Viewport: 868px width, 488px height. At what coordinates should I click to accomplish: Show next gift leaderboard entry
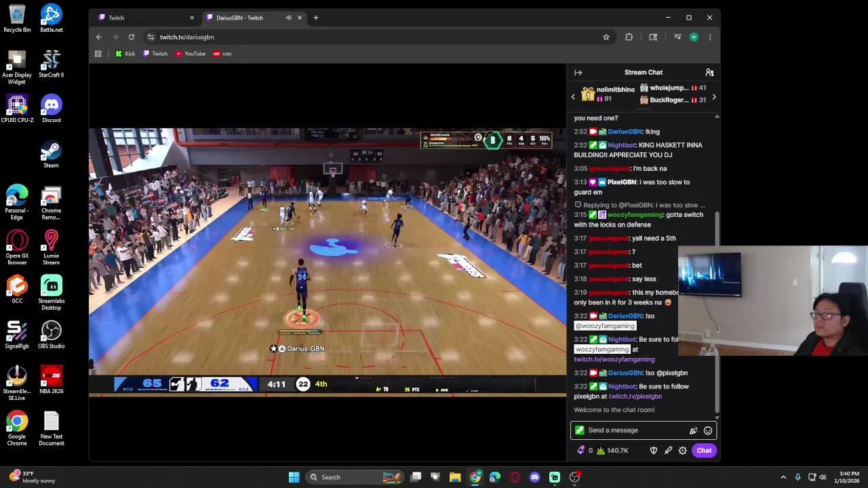coord(713,97)
